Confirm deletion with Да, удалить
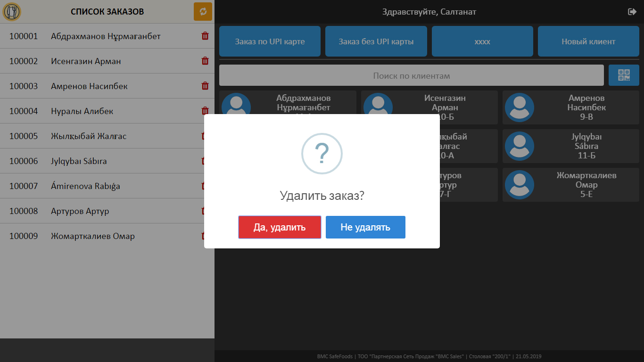644x362 pixels. (x=280, y=227)
